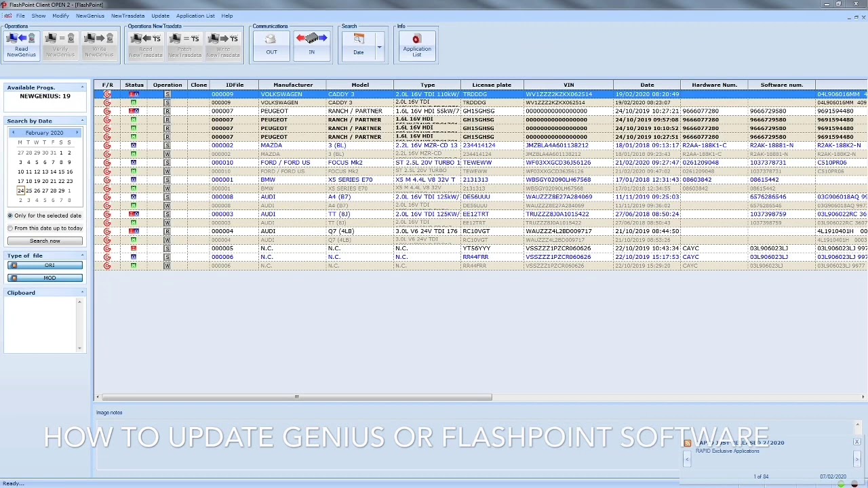Open the IN communications box
Image resolution: width=868 pixels, height=488 pixels.
[312, 45]
